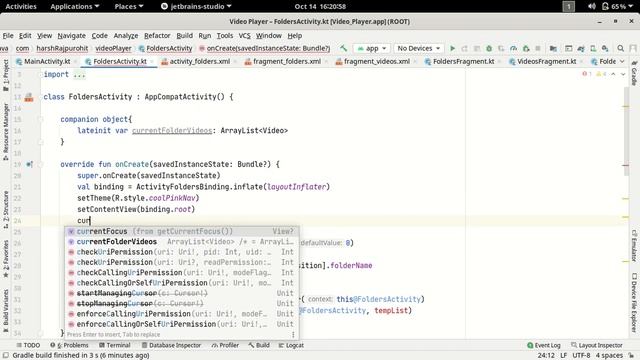
Task: Click the Apply Code Changes icon
Action: click(477, 48)
